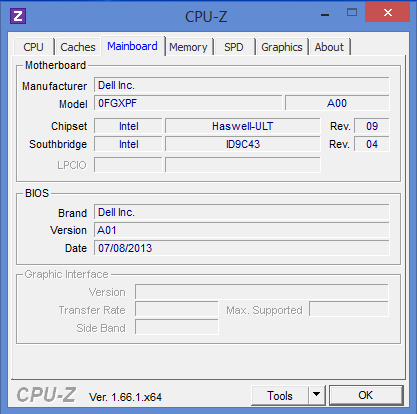417x414 pixels.
Task: Click the Ver. 1.66.1.x64 version text
Action: pos(125,397)
